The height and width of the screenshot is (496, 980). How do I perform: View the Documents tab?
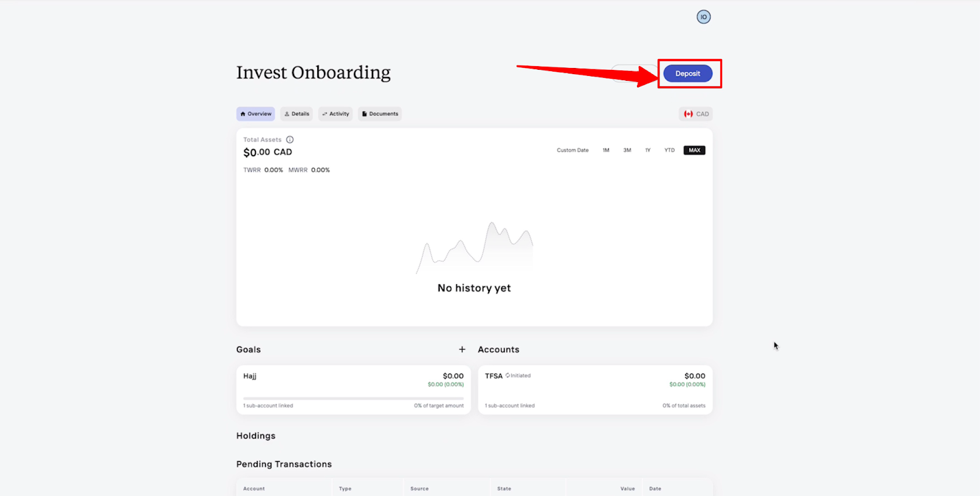point(380,114)
